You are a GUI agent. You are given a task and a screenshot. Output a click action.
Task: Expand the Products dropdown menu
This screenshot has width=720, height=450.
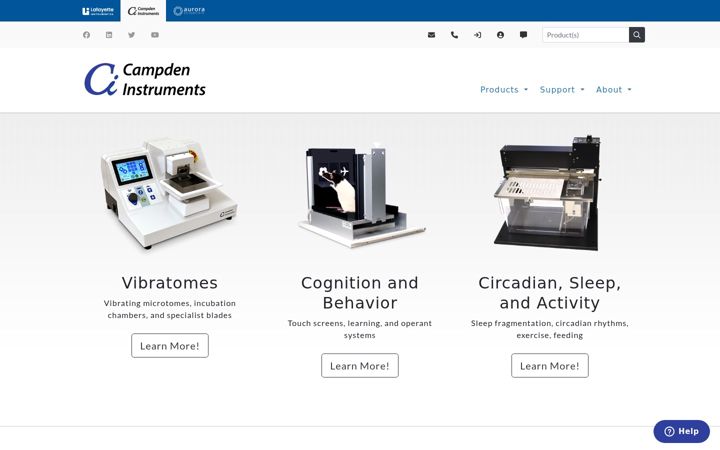point(504,90)
